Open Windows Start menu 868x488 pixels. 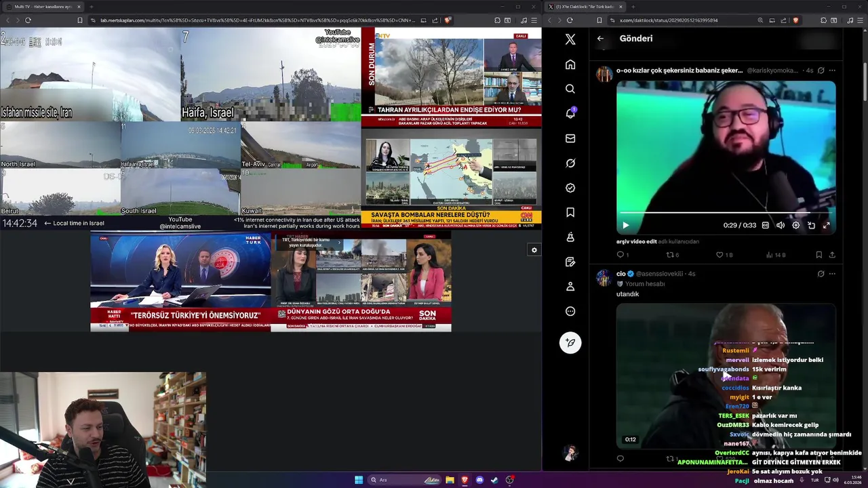point(359,480)
